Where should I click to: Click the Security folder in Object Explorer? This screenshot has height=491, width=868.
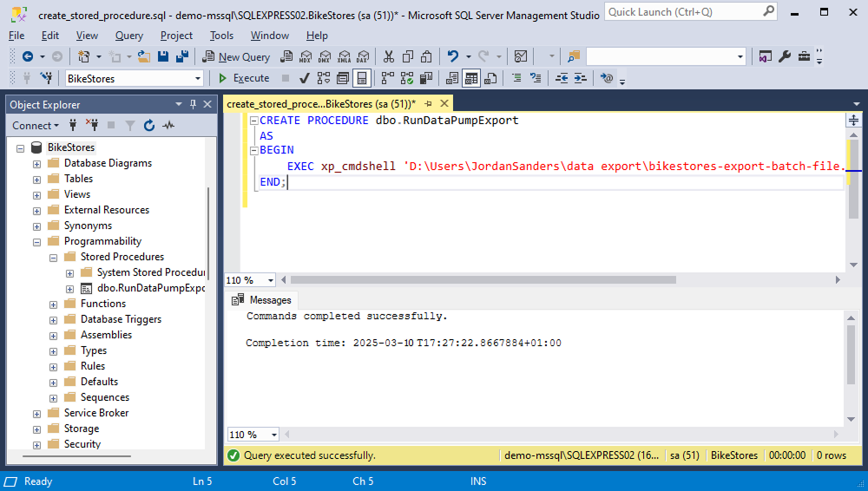click(x=82, y=444)
